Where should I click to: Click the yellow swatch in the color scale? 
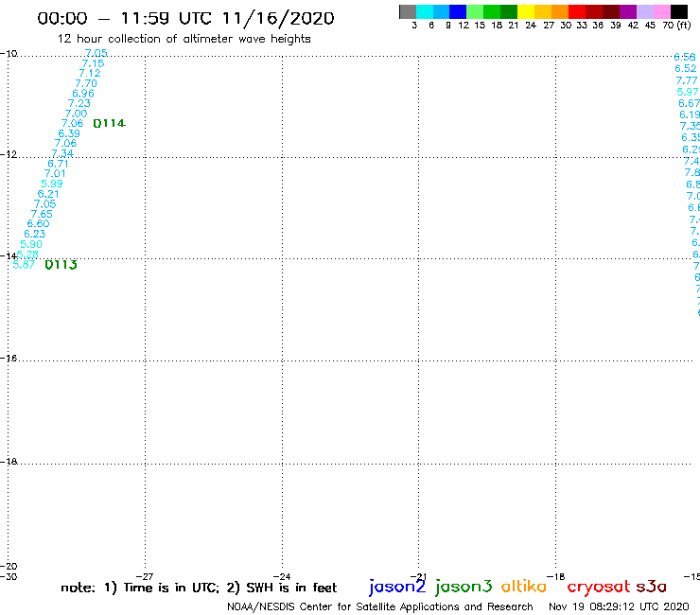click(x=526, y=11)
